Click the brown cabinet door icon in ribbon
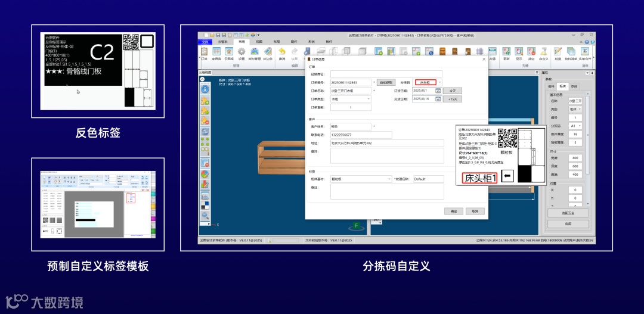644x314 pixels. click(x=454, y=51)
